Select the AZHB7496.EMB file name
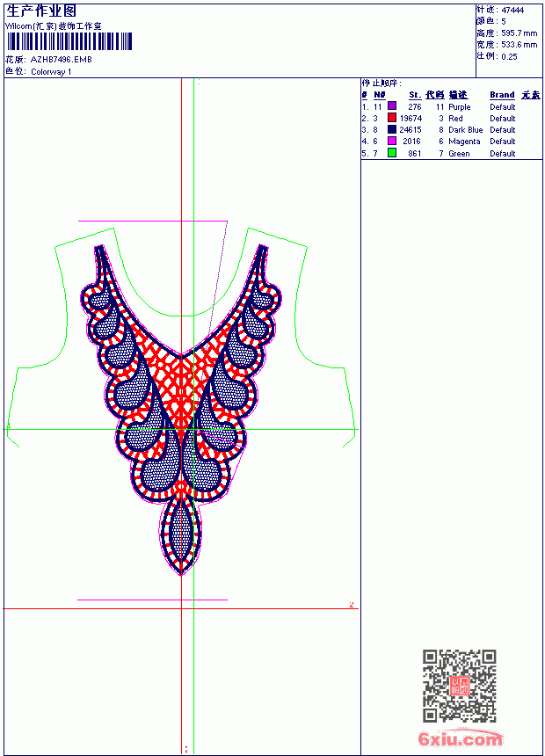The width and height of the screenshot is (545, 756). pyautogui.click(x=62, y=60)
